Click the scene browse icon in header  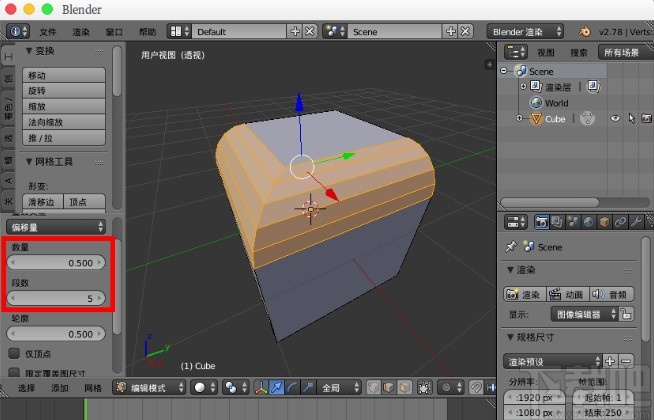(x=335, y=31)
